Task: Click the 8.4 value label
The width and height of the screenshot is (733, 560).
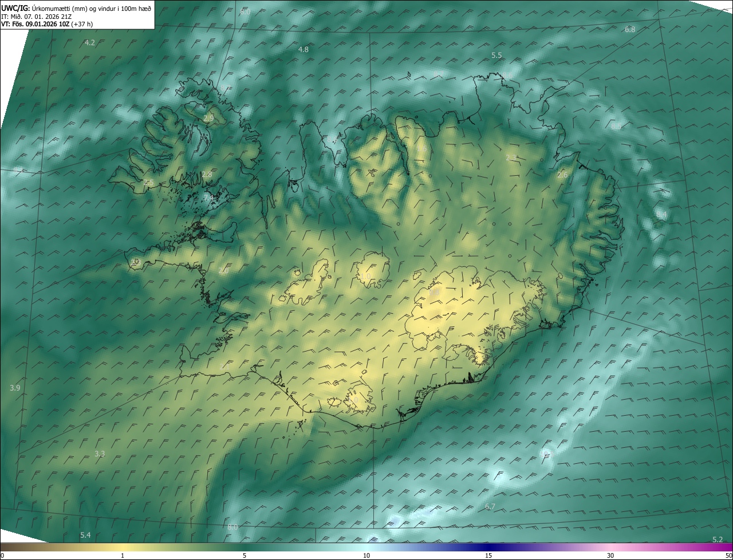Action: (x=662, y=215)
